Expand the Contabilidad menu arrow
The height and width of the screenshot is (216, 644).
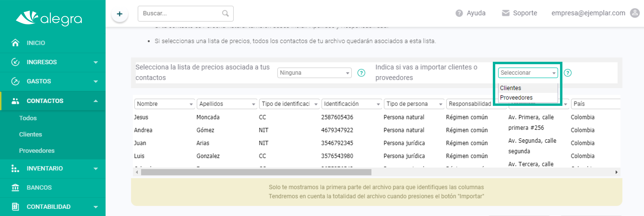click(x=95, y=207)
